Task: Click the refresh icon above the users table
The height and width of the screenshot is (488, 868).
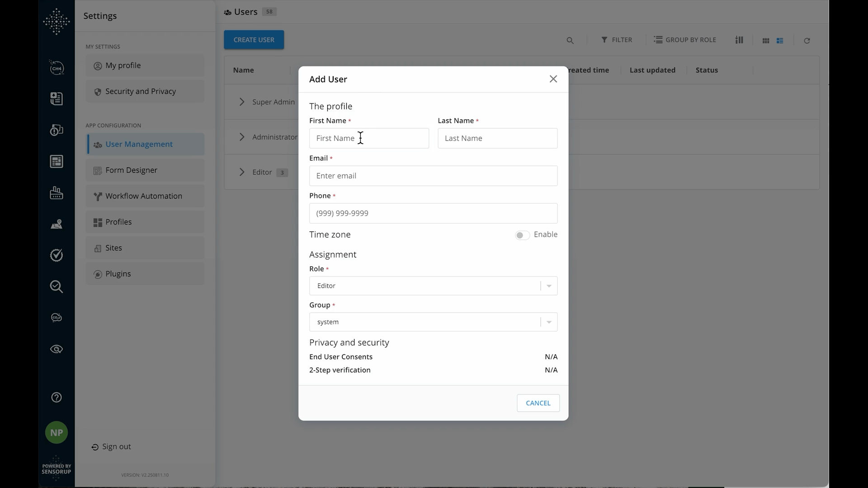Action: click(x=807, y=41)
